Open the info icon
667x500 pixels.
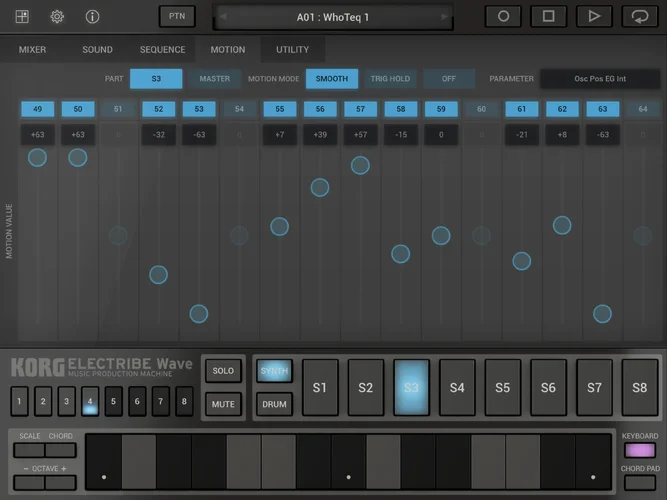coord(92,17)
